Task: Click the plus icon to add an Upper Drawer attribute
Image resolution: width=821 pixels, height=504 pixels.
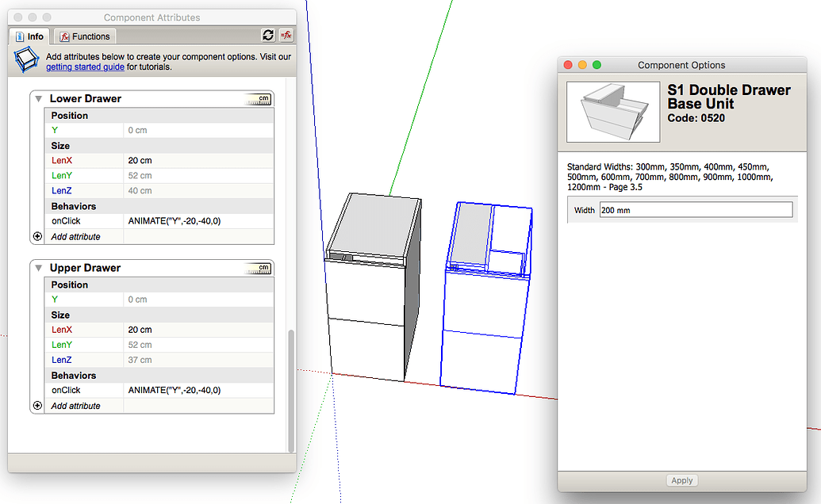Action: 36,405
